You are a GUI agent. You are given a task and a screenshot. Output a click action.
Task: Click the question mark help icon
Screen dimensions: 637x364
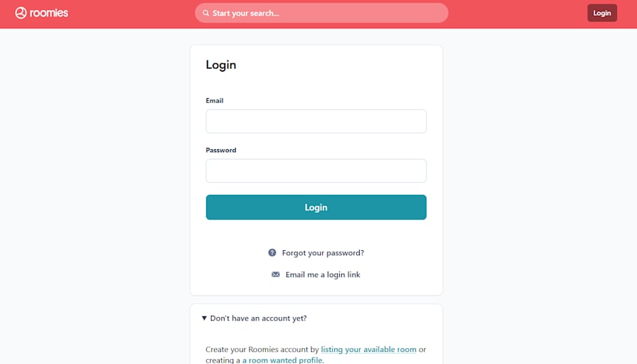(272, 252)
